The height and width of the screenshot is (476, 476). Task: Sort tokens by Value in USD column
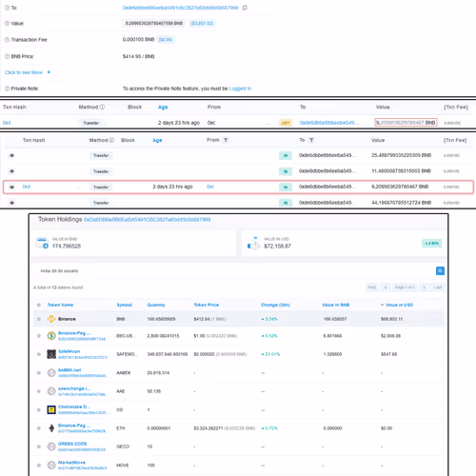click(x=397, y=305)
